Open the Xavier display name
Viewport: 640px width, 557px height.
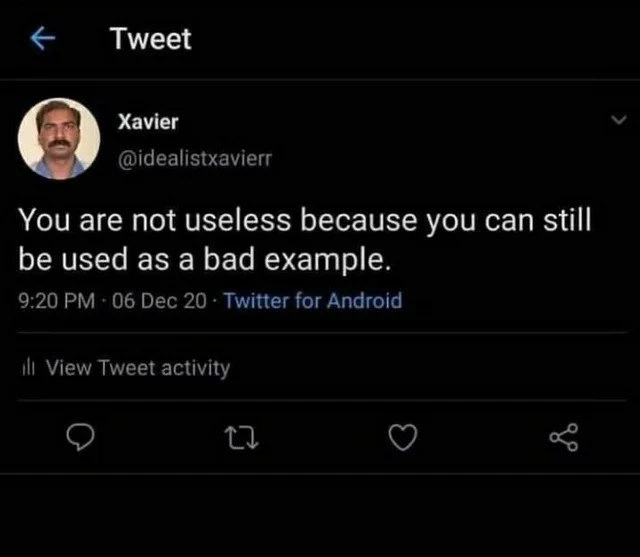click(148, 122)
